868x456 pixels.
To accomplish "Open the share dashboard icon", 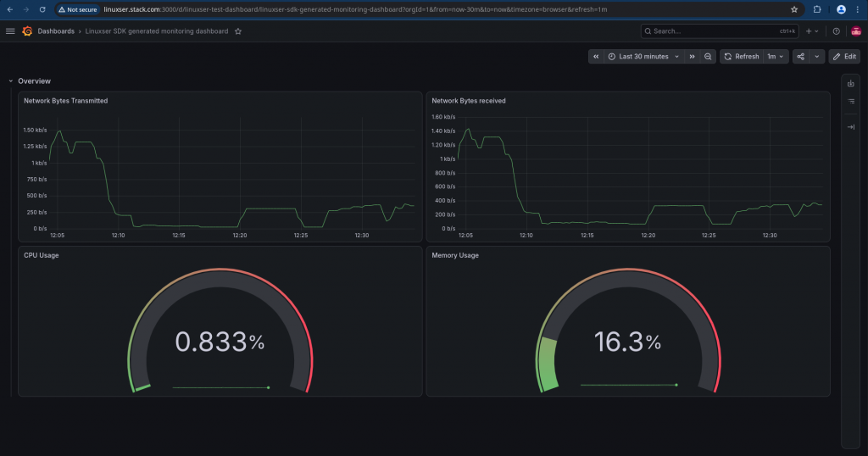I will click(800, 57).
